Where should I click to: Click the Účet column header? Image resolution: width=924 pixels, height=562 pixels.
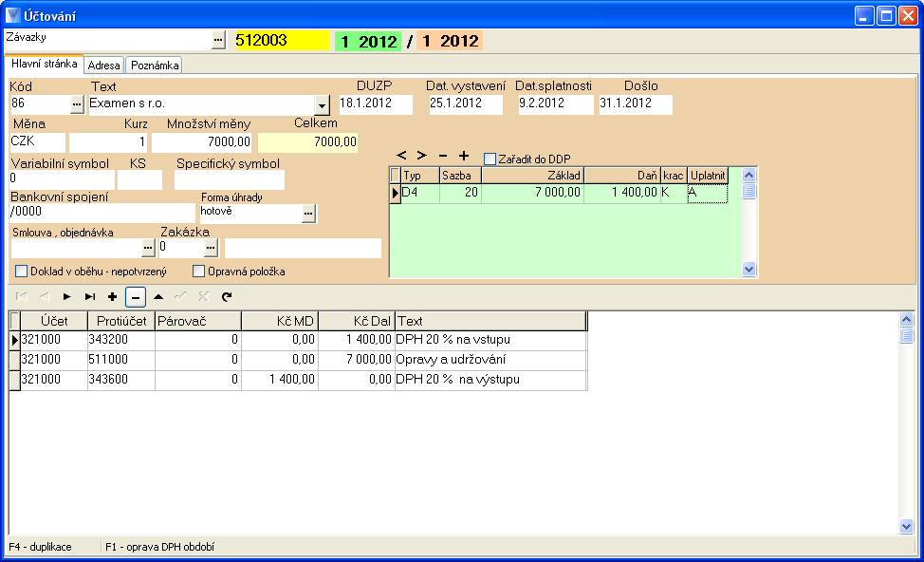tap(54, 321)
